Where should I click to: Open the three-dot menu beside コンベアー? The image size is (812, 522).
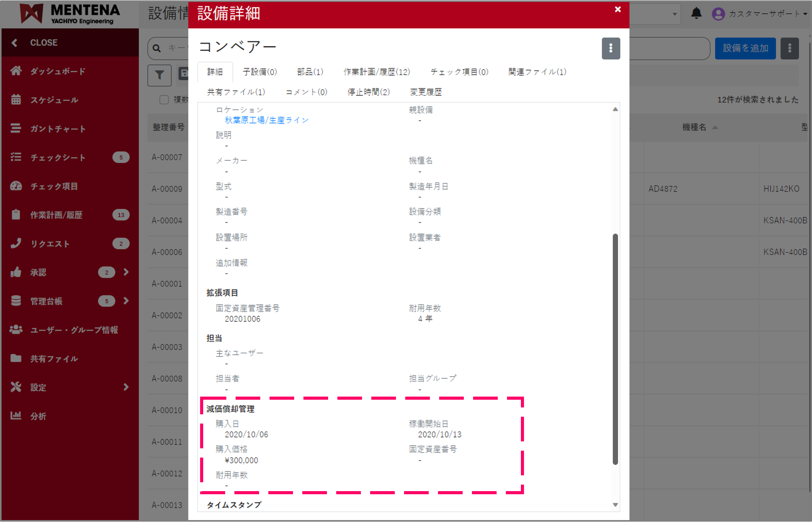[611, 48]
